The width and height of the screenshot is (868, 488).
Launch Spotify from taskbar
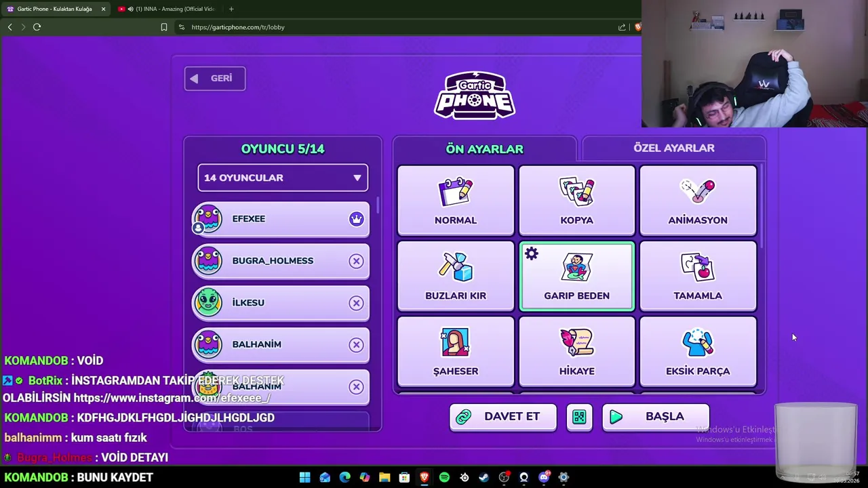(444, 478)
